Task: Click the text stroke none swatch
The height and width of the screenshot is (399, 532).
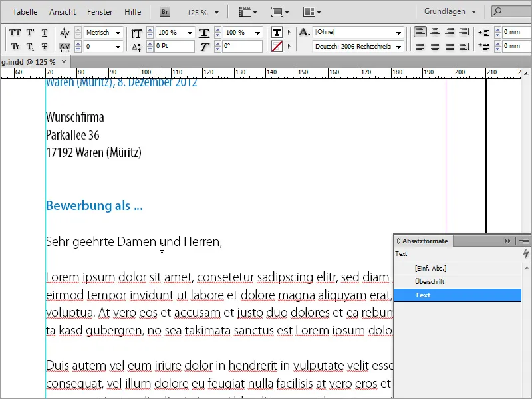Action: click(277, 46)
